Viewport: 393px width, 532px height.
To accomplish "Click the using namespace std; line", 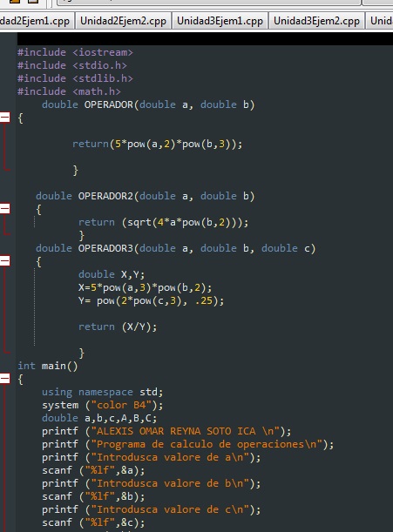I will (x=102, y=392).
